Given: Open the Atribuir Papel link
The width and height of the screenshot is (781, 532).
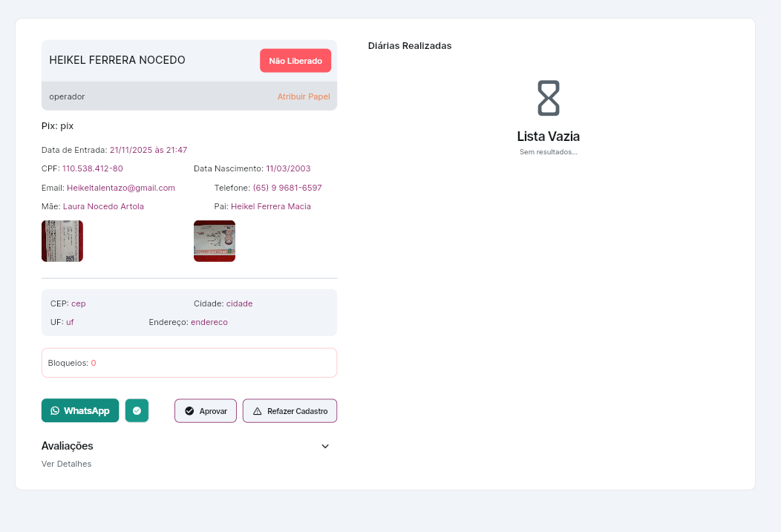Looking at the screenshot, I should point(303,96).
